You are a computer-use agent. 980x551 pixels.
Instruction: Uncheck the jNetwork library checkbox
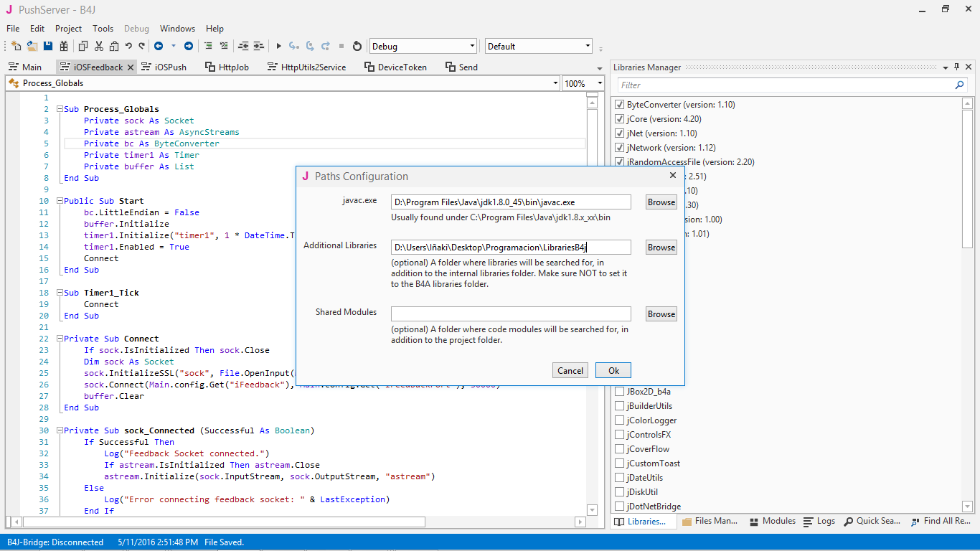point(620,148)
